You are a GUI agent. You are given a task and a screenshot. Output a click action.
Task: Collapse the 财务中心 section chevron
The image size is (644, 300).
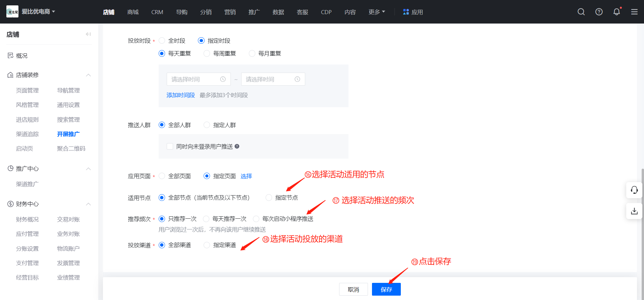point(88,204)
